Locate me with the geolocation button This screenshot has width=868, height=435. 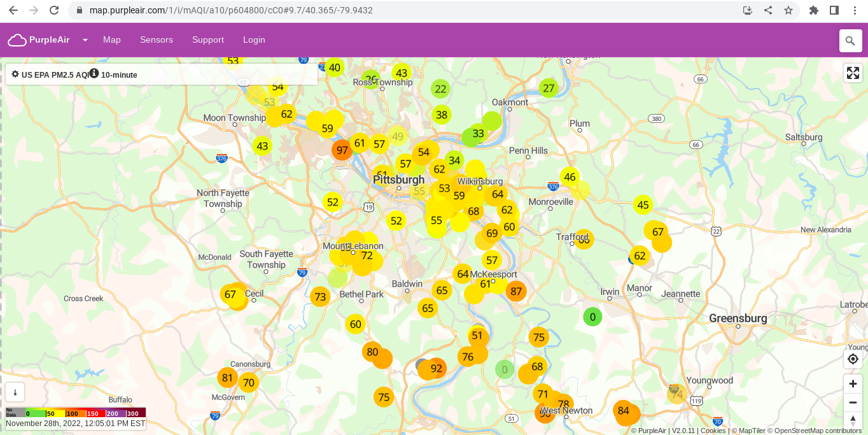(853, 359)
